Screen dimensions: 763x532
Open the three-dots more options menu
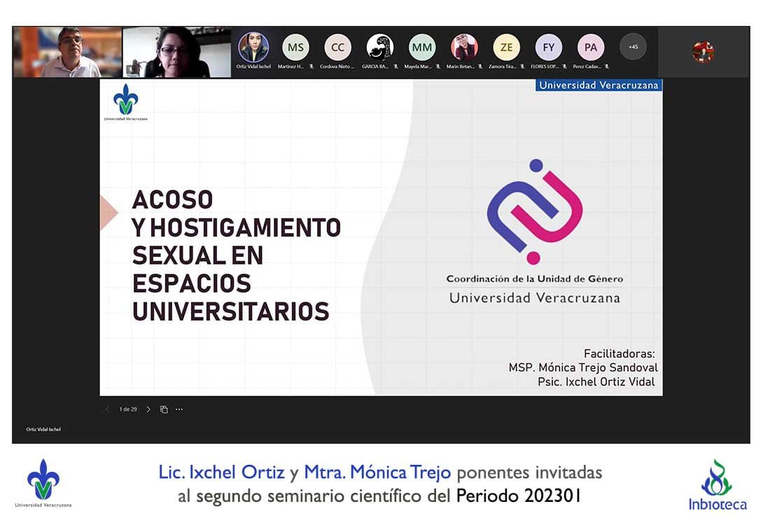179,409
